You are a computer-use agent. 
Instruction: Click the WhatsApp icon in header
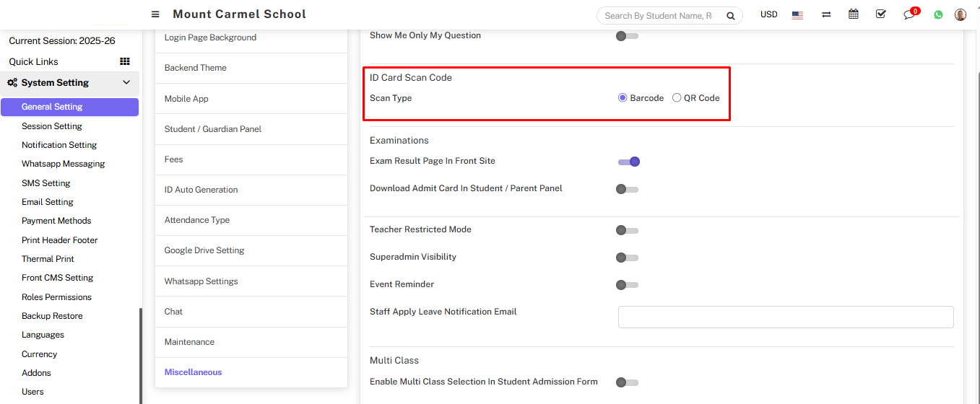938,15
